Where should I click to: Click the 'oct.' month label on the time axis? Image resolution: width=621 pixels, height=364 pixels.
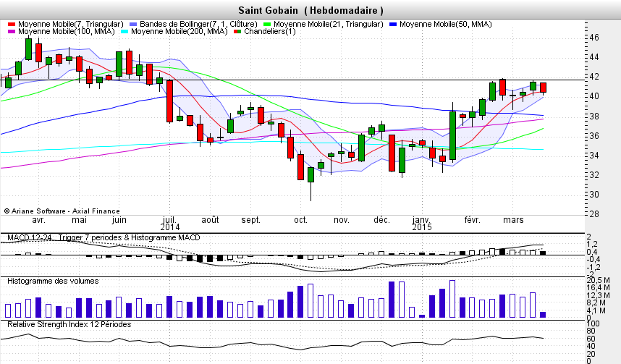tap(300, 220)
